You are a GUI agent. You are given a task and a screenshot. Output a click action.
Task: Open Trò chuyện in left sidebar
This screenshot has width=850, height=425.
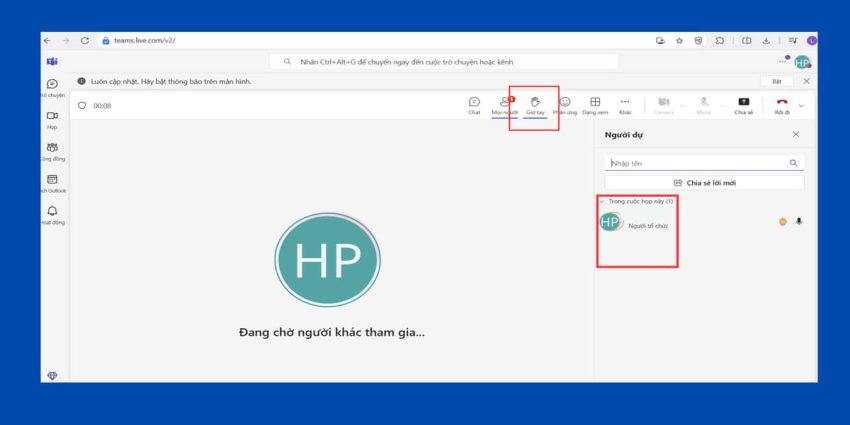click(x=52, y=88)
